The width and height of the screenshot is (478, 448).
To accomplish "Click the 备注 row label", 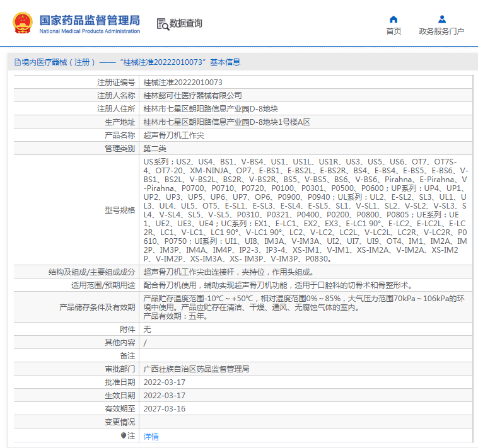I will pos(127,356).
